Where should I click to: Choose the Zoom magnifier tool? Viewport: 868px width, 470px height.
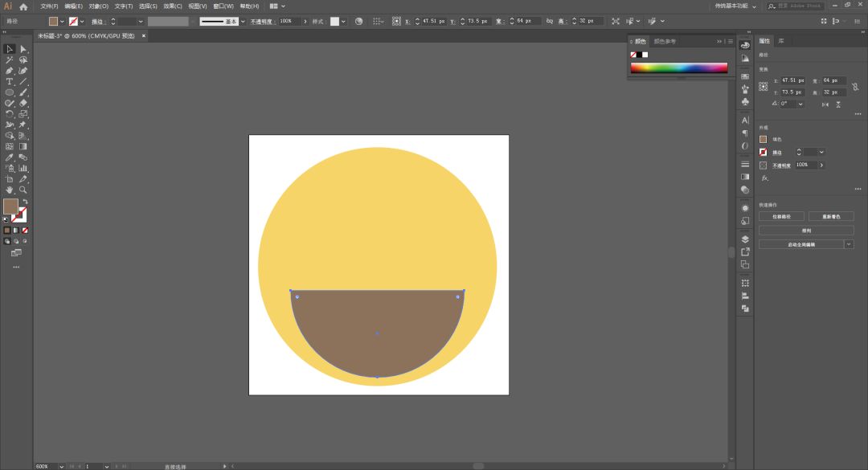tap(23, 190)
